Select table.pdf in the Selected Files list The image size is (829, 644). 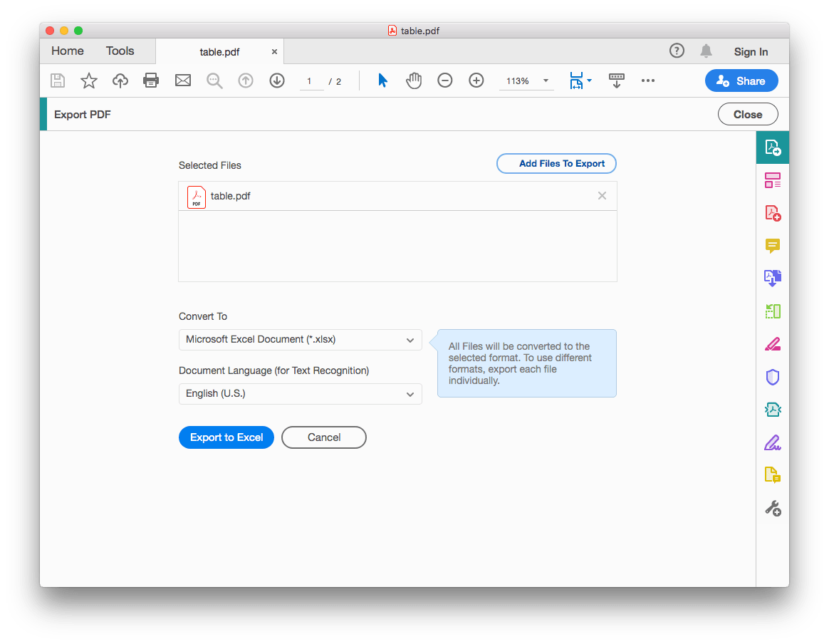click(397, 196)
